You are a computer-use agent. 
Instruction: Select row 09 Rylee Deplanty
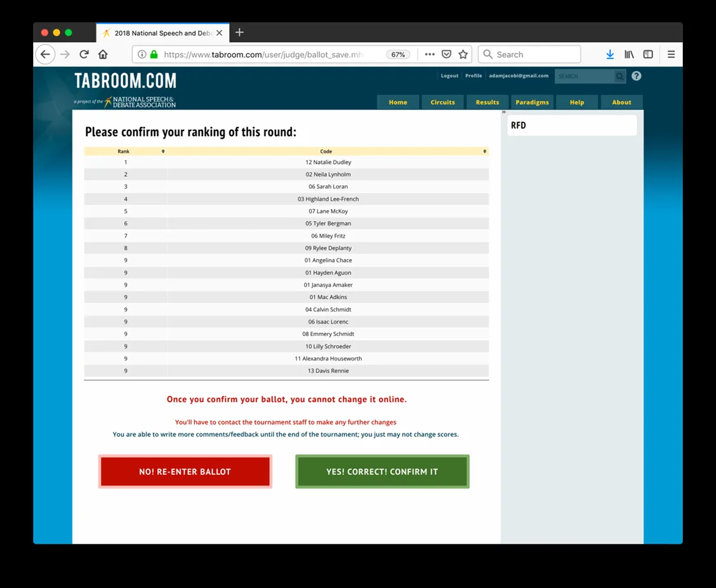[x=286, y=248]
